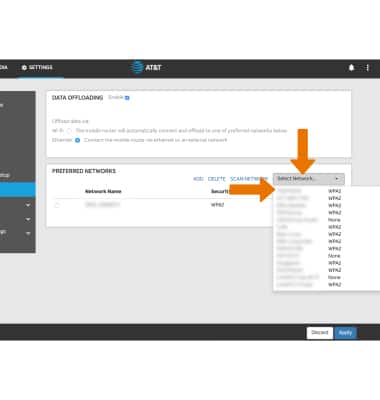Click the Apply button
This screenshot has height=400, width=380.
click(x=345, y=333)
